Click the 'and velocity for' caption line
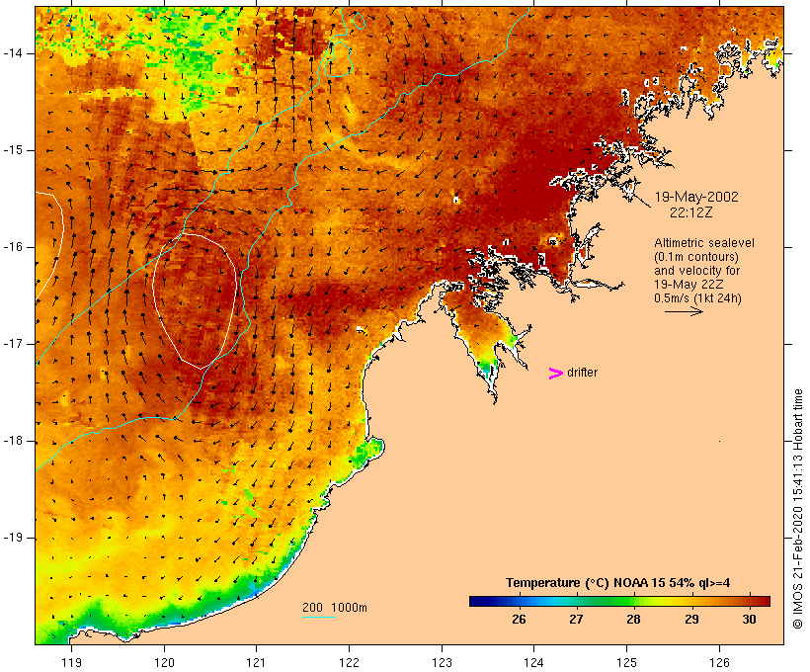Viewport: 810px width, 672px height. pos(696,271)
